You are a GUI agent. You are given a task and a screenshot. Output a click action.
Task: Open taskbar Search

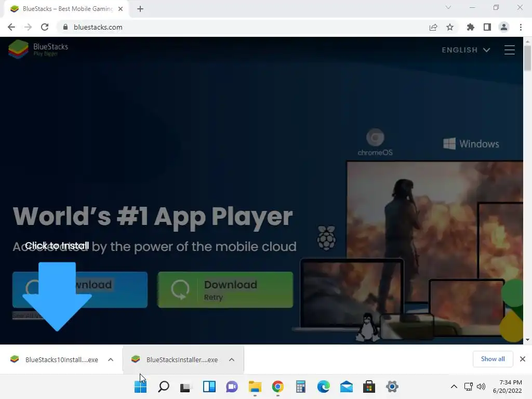[x=164, y=387]
